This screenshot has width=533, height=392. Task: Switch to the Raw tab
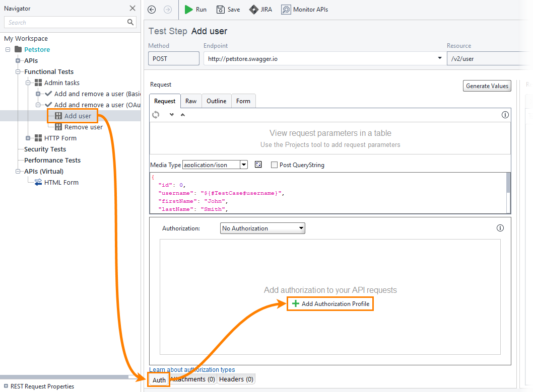190,101
